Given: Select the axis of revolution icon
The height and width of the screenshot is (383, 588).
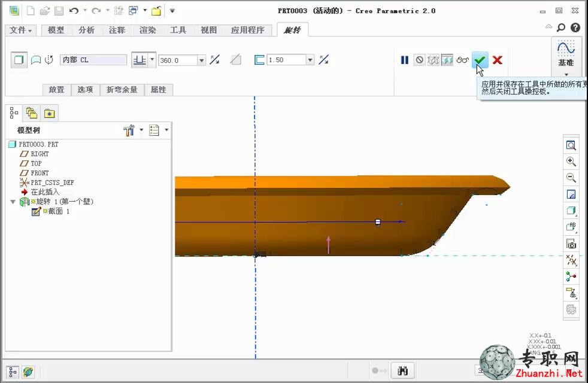Looking at the screenshot, I should (49, 60).
